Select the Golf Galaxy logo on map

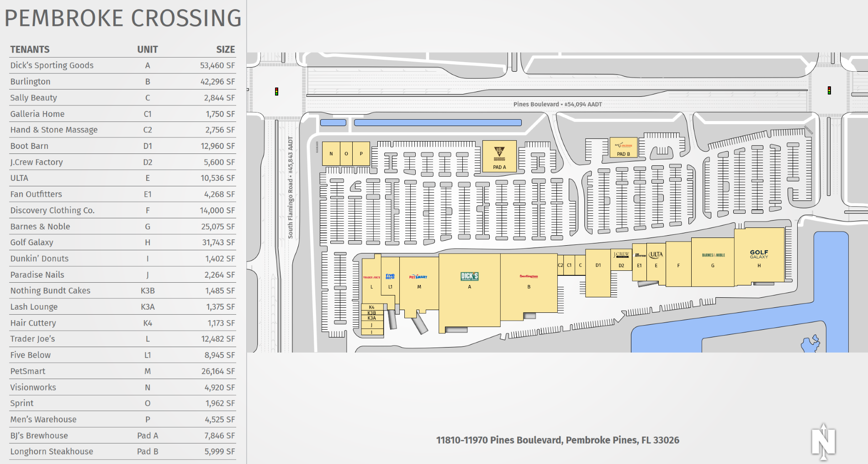pos(759,253)
